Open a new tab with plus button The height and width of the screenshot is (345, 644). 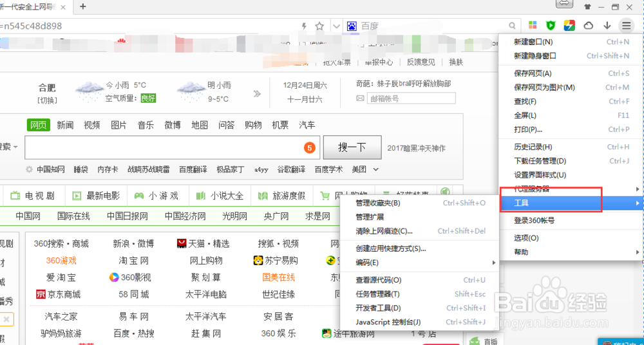[83, 6]
